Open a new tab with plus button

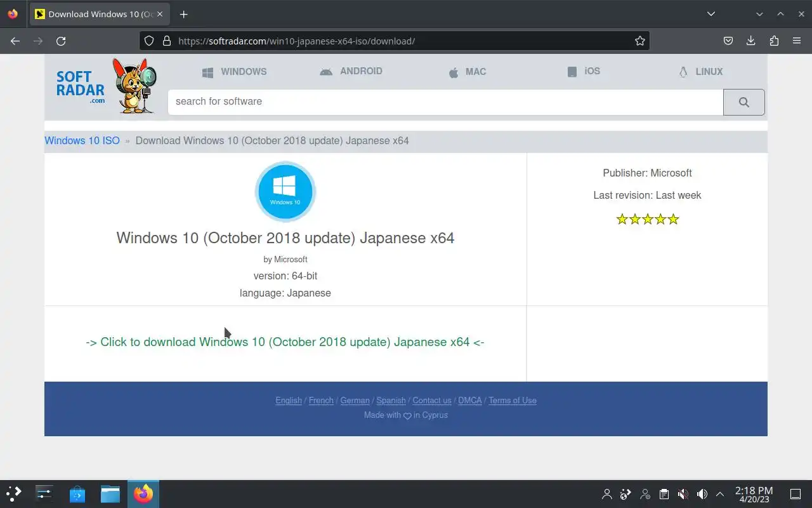pos(183,14)
